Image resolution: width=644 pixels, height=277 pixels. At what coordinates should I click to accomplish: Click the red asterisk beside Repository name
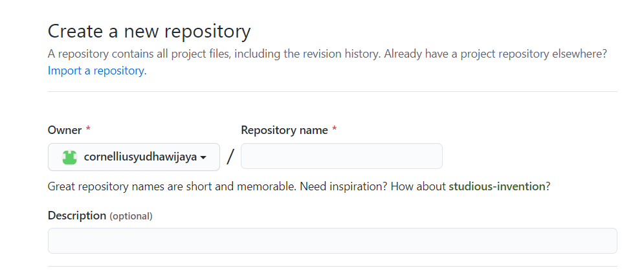pos(335,130)
